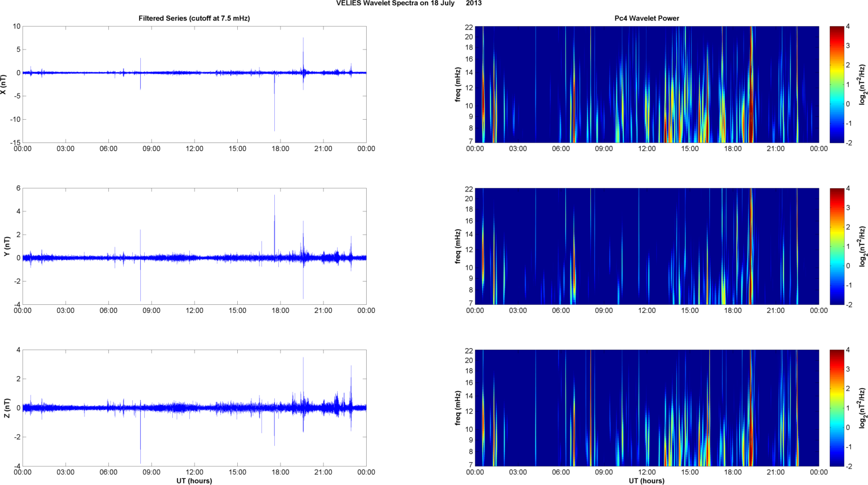Click the colorbar beside the middle spectrogram
The height and width of the screenshot is (485, 868).
pos(836,246)
